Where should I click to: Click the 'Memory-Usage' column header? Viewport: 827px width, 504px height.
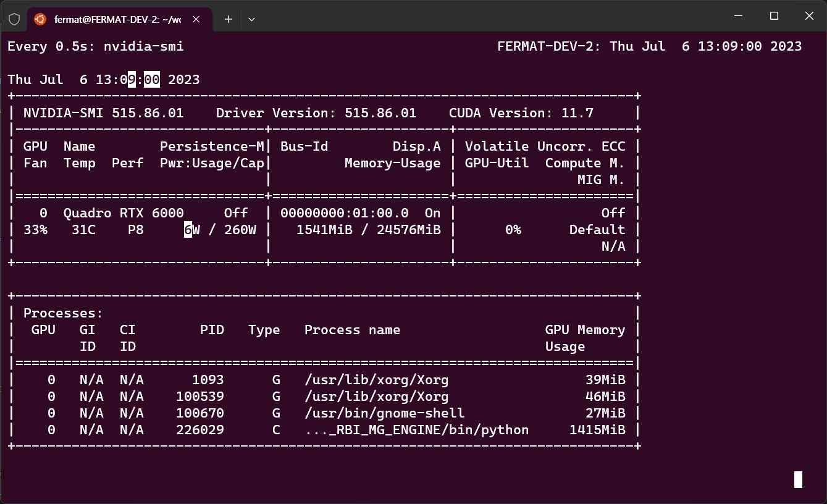point(393,163)
